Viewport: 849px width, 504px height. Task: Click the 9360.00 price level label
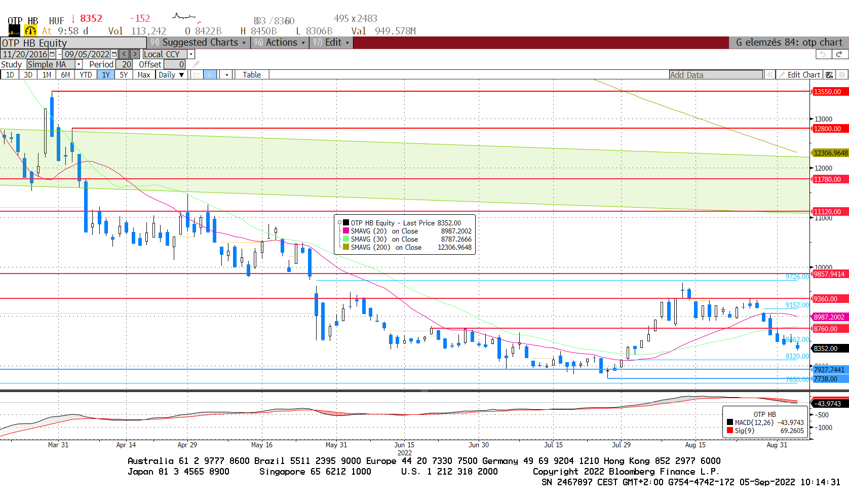pos(830,299)
